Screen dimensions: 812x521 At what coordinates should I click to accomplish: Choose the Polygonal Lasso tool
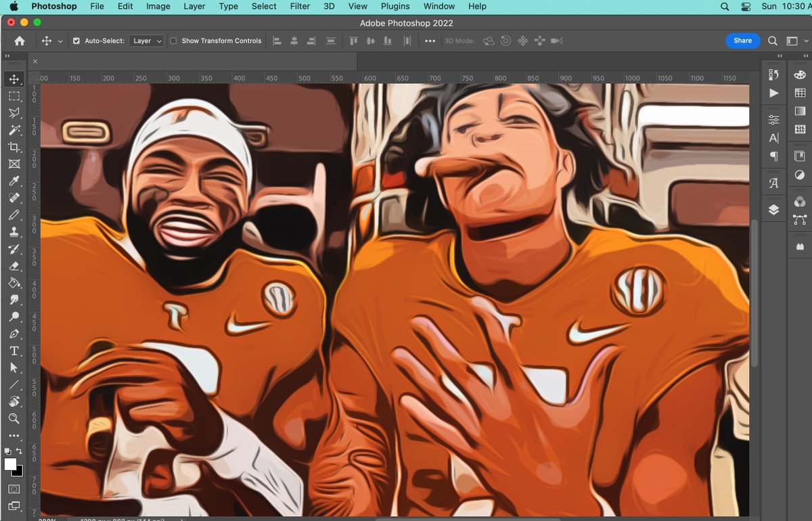14,113
